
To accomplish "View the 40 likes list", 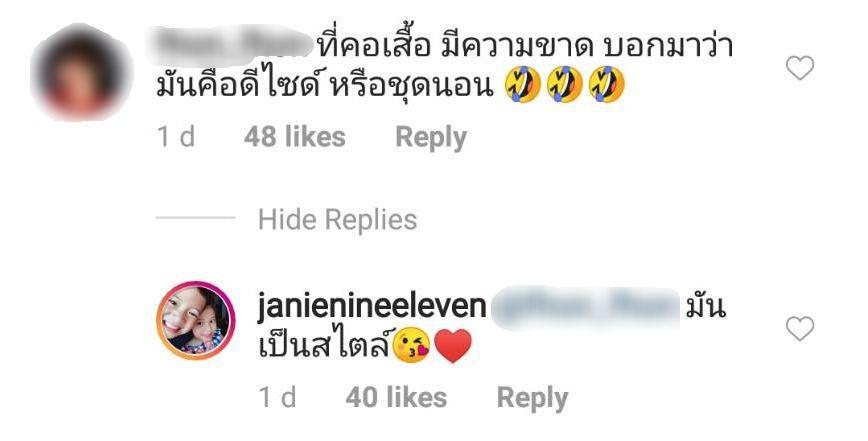I will point(396,397).
